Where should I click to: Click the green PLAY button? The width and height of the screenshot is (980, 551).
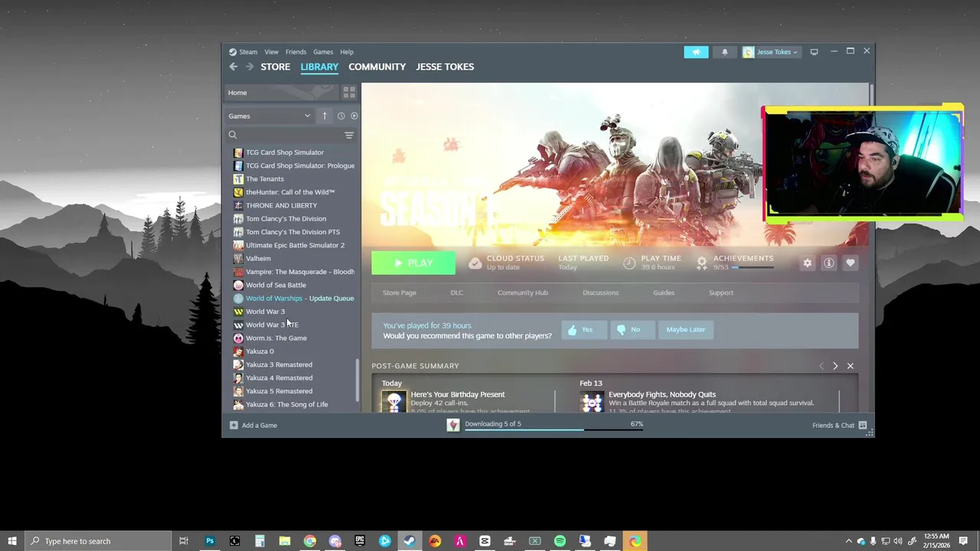pyautogui.click(x=413, y=263)
